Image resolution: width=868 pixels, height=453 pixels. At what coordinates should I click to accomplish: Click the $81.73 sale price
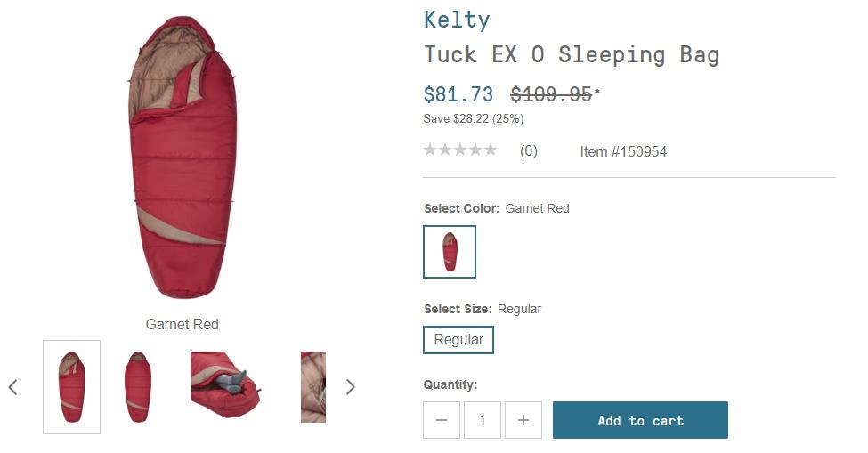[x=458, y=94]
